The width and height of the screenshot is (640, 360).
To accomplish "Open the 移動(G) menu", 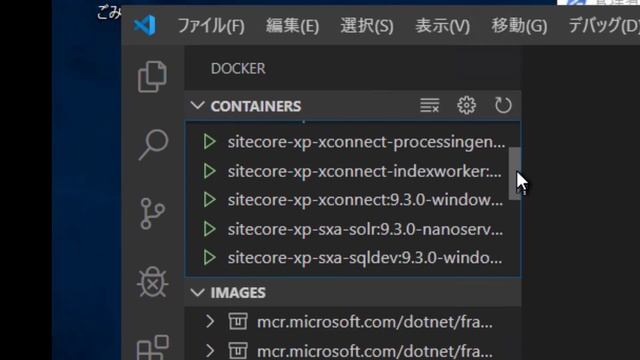I will [x=519, y=26].
